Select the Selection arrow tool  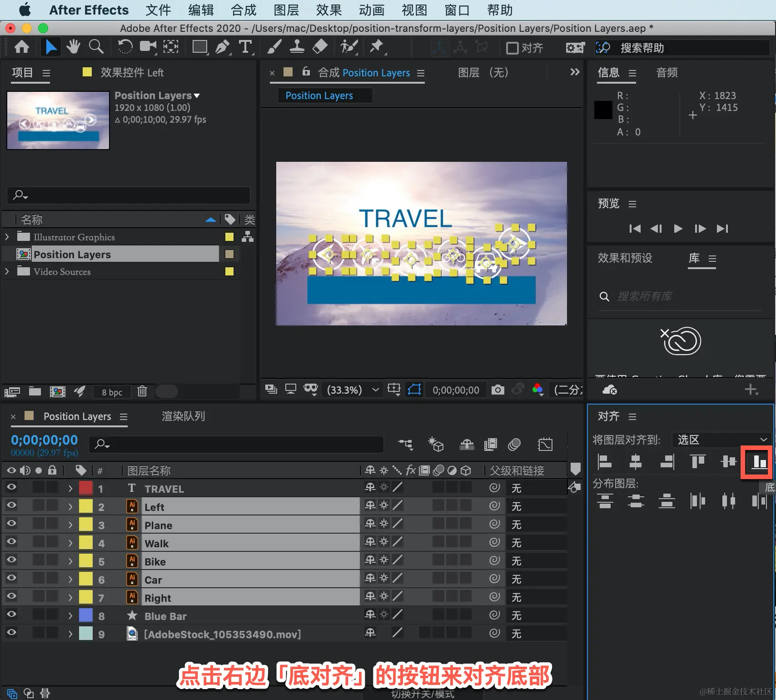(51, 47)
